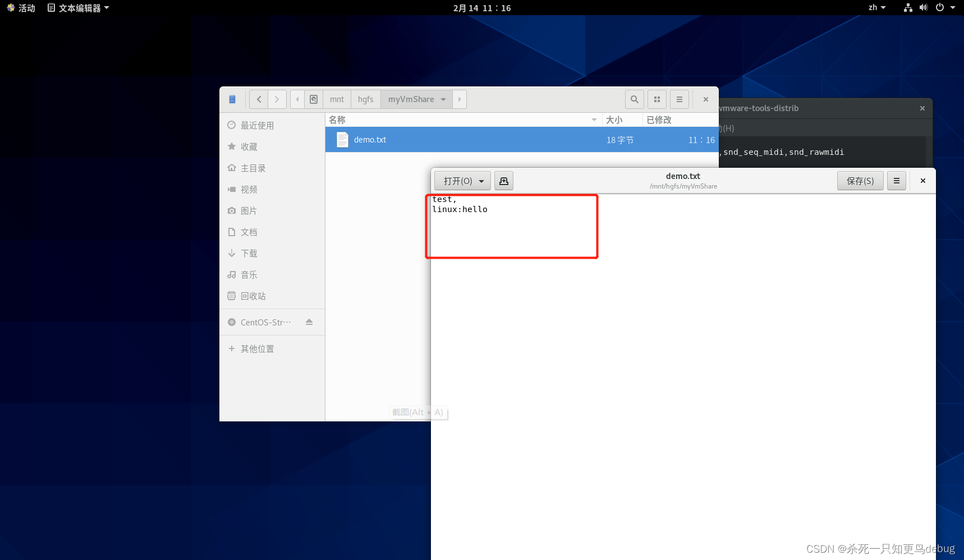Open the Music (音乐) folder
Viewport: 964px width, 560px height.
coord(272,275)
